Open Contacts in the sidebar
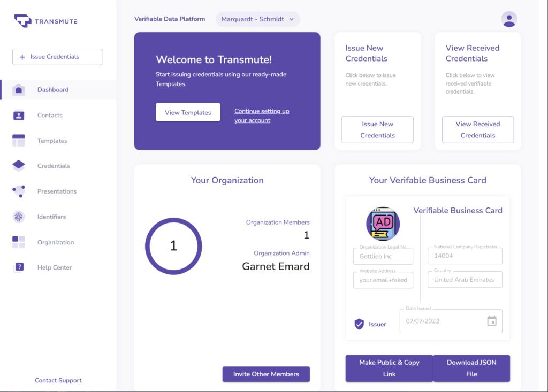Image resolution: width=548 pixels, height=392 pixels. coord(58,116)
